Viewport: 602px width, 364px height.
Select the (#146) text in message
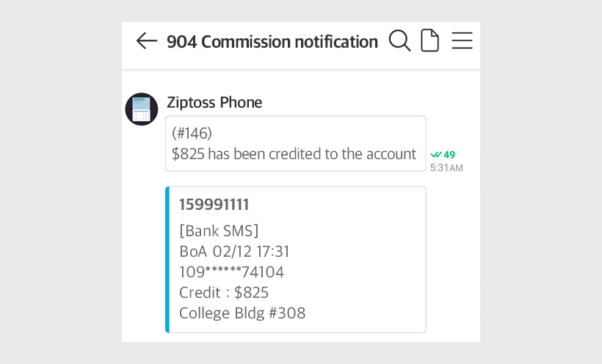pos(192,134)
